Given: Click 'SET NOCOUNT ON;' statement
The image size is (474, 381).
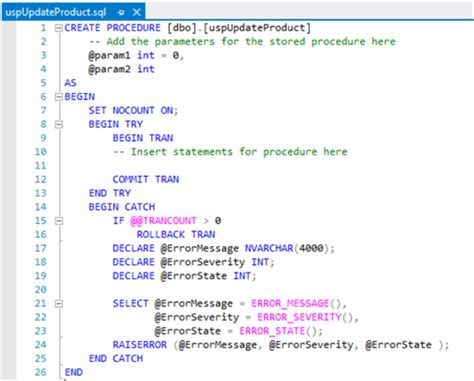Looking at the screenshot, I should coord(133,110).
